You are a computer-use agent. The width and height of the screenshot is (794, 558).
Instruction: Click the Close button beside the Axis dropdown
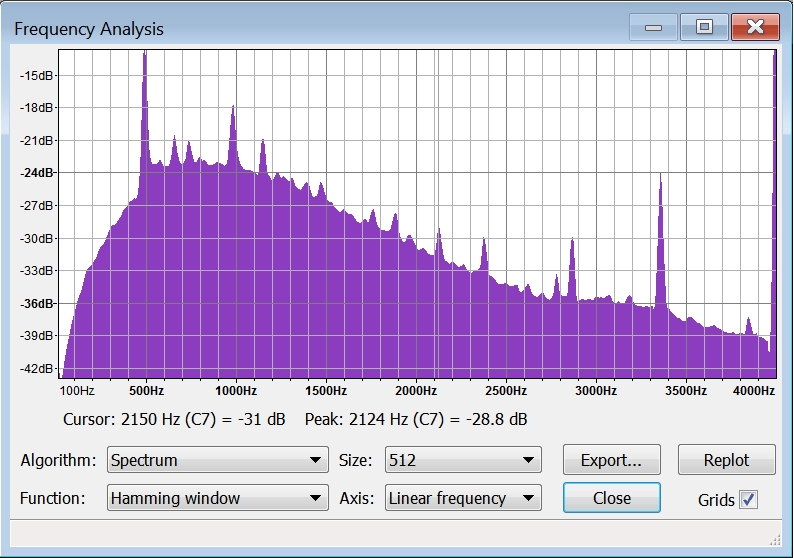click(x=611, y=498)
